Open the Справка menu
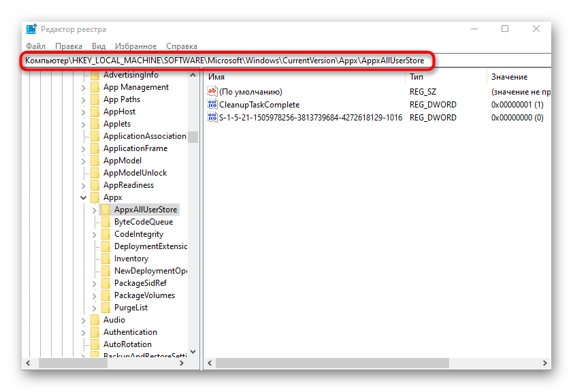The image size is (573, 392). coord(182,46)
